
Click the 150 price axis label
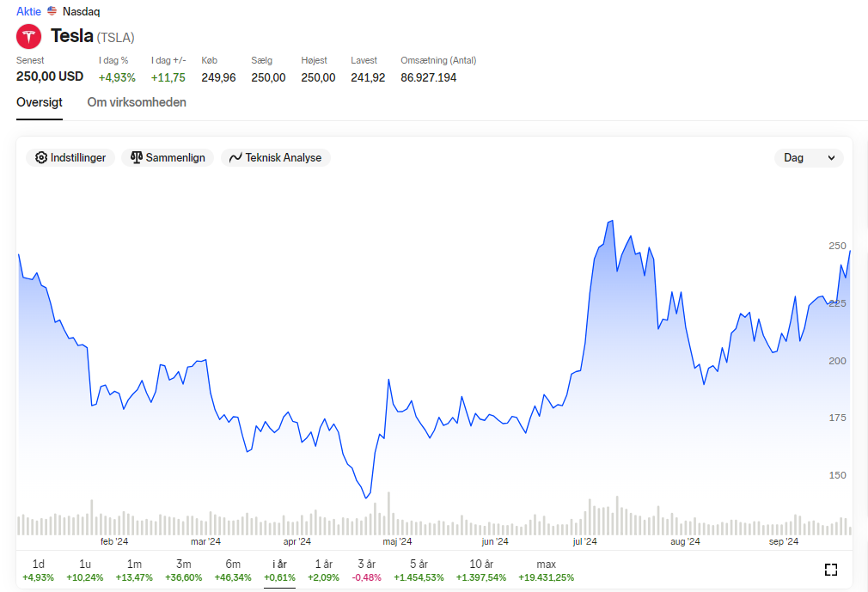coord(837,475)
